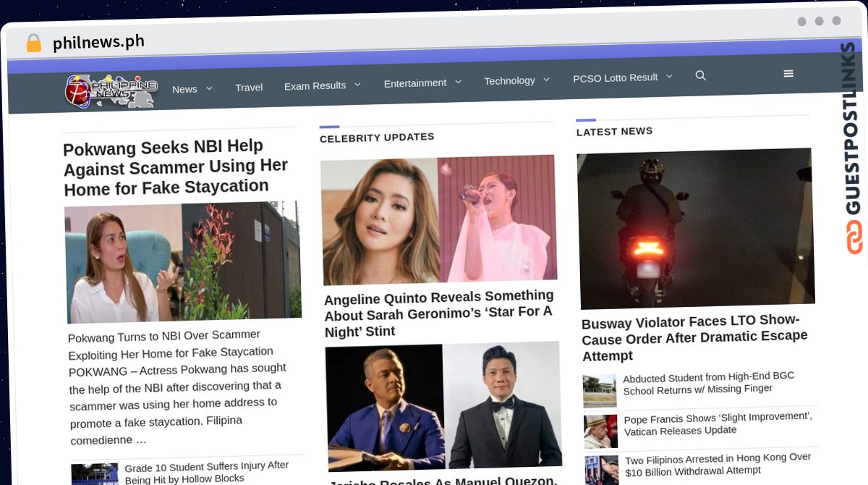Expand the PCSO Lotto Result dropdown arrow
The width and height of the screenshot is (868, 485).
click(x=669, y=76)
